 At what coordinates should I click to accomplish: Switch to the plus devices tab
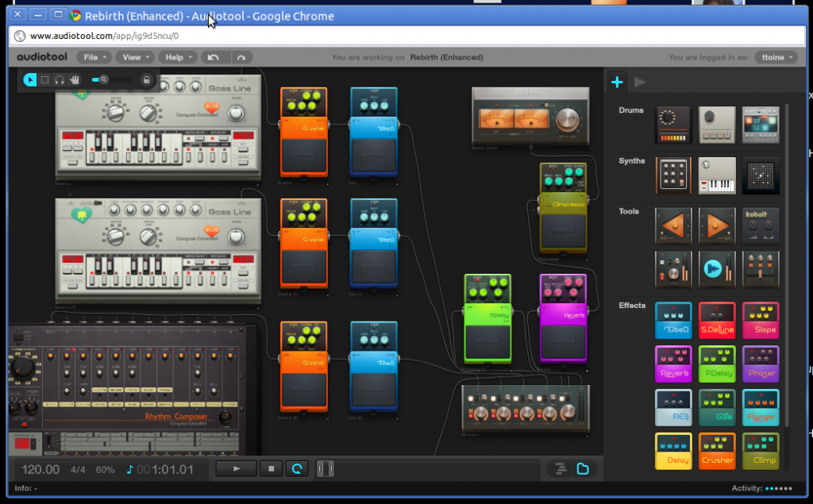point(617,82)
